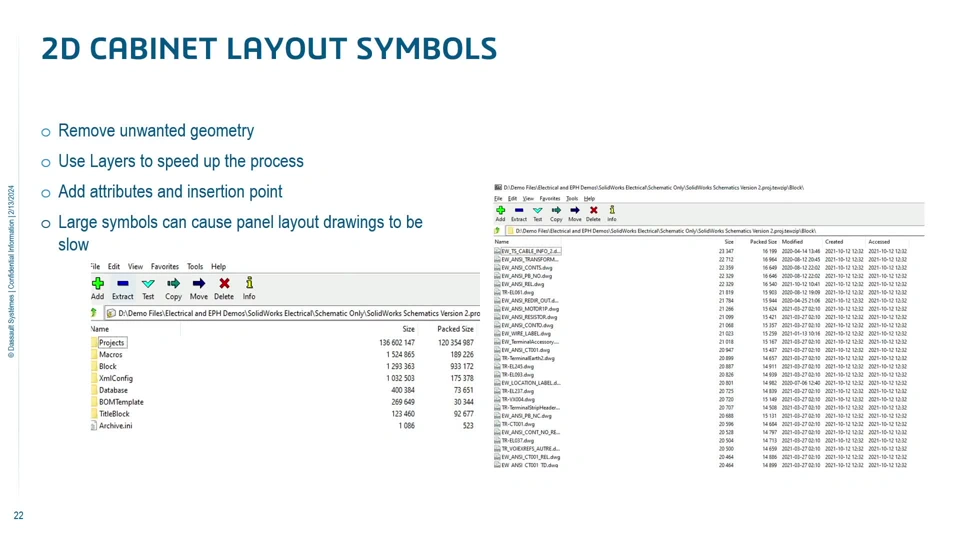Open Help menu in right Block window
Screen dimensions: 960x540
pyautogui.click(x=589, y=199)
